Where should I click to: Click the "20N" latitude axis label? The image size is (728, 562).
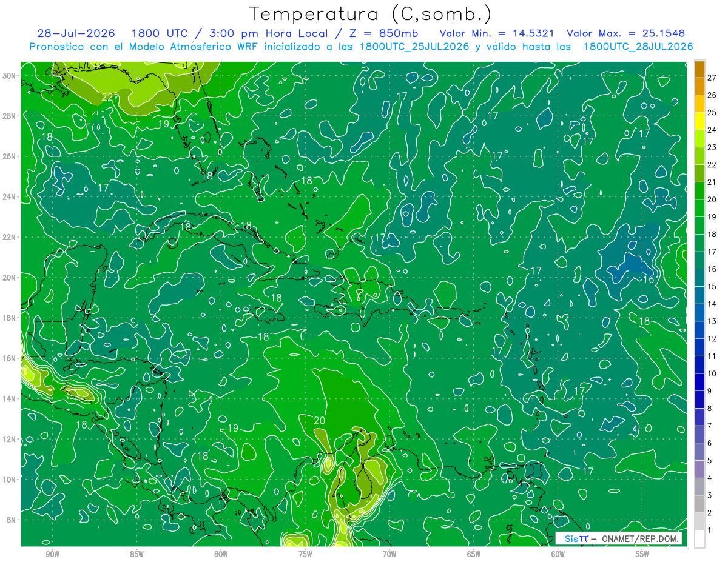(x=10, y=278)
